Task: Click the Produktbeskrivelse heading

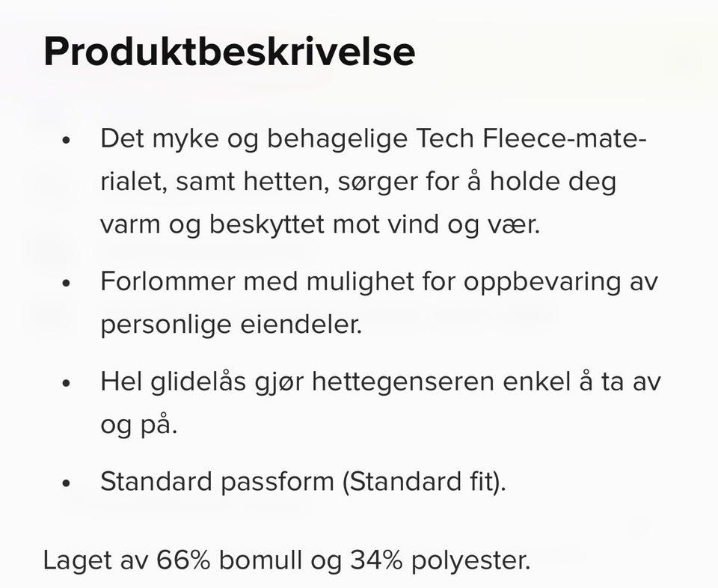Action: pos(229,52)
